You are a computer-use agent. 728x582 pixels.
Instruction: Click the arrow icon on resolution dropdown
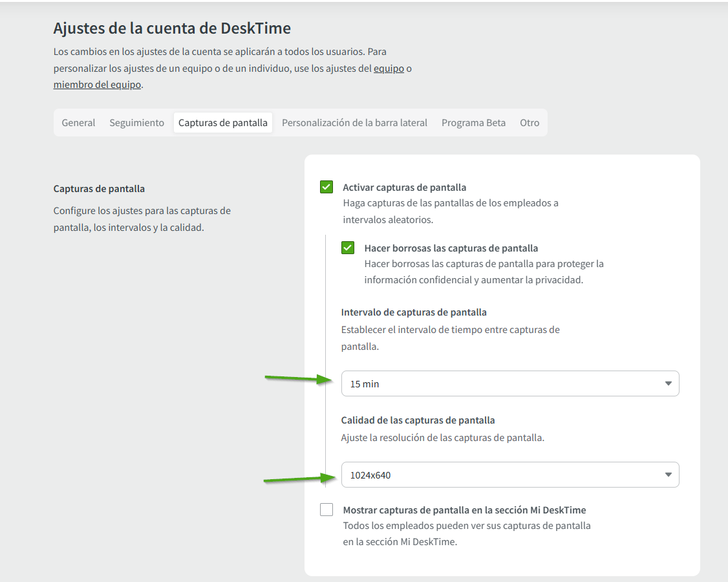pos(668,475)
